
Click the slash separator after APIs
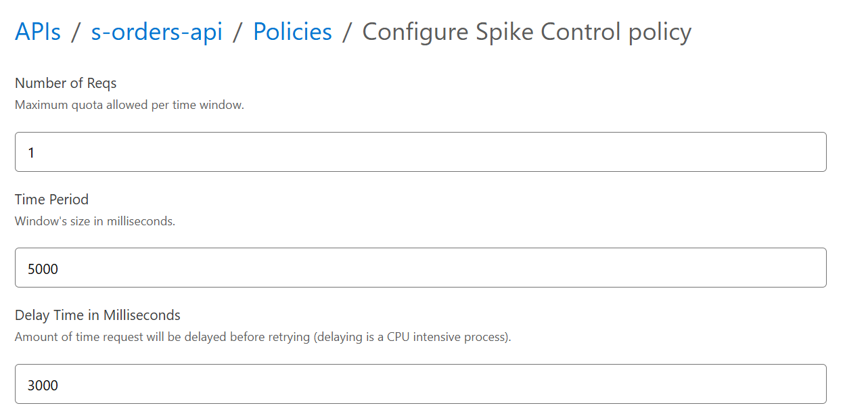[x=76, y=32]
